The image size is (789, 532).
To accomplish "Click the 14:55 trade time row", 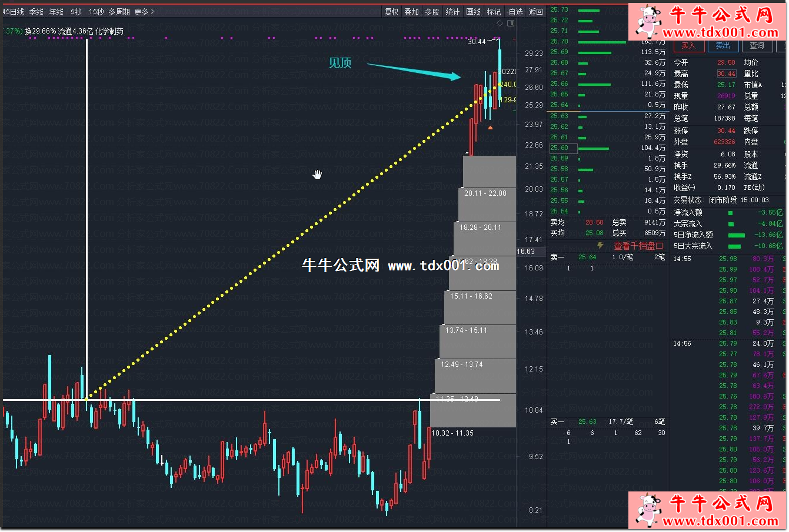I will pos(728,259).
